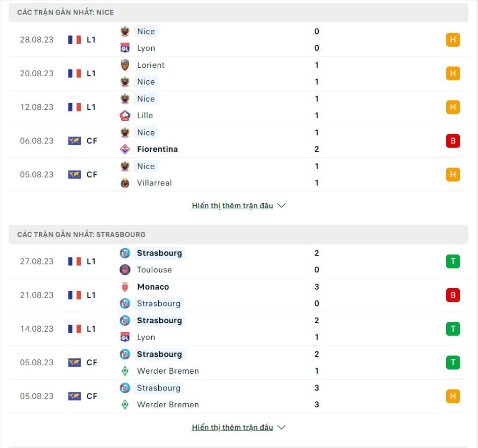Click 'Hiển thị thêm trận đấu' under Nice

(x=232, y=206)
